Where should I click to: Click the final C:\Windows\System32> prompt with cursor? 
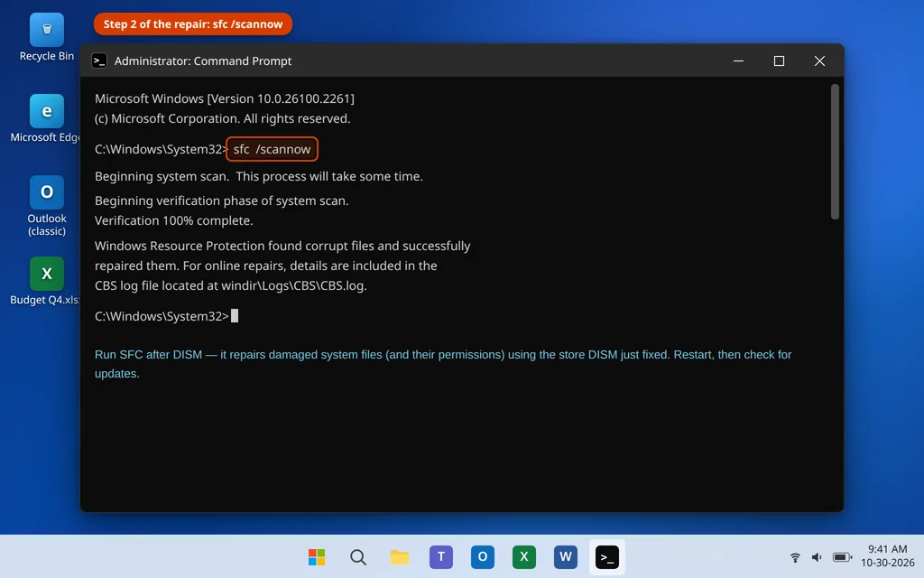point(166,316)
